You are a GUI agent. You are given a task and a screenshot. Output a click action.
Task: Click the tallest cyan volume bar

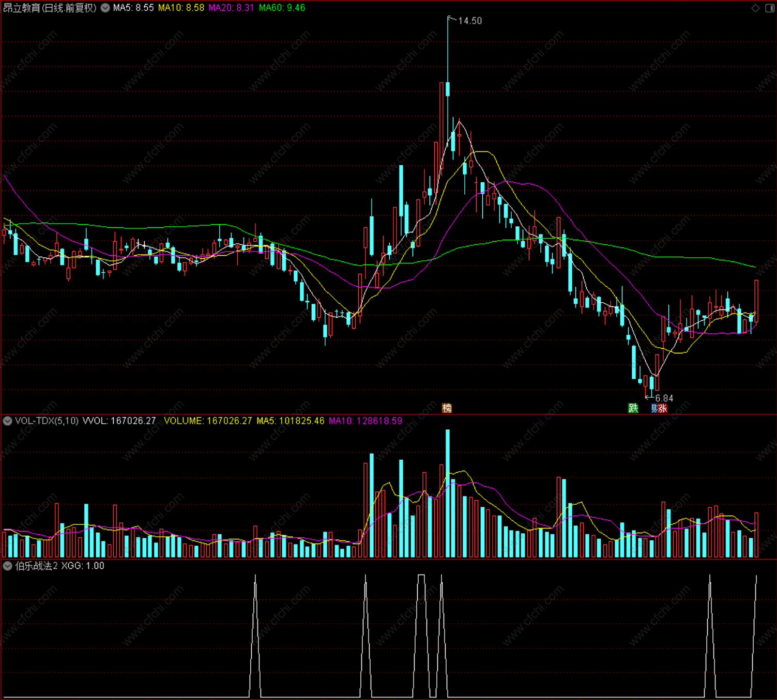(x=448, y=493)
